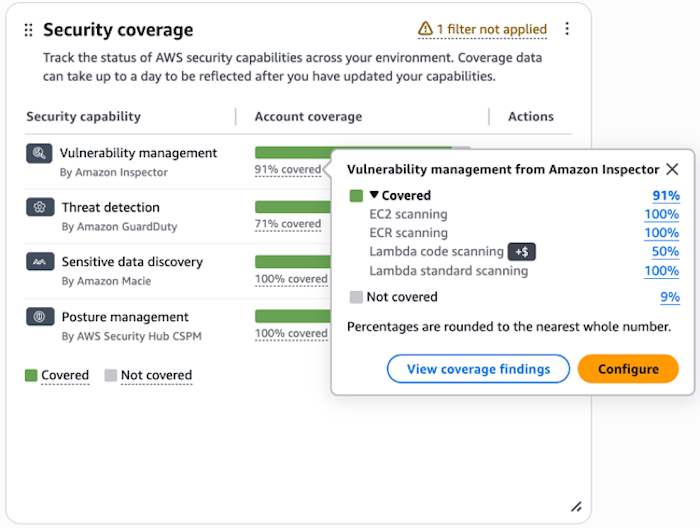The image size is (700, 528).
Task: Close the Vulnerability management popover
Action: (x=672, y=170)
